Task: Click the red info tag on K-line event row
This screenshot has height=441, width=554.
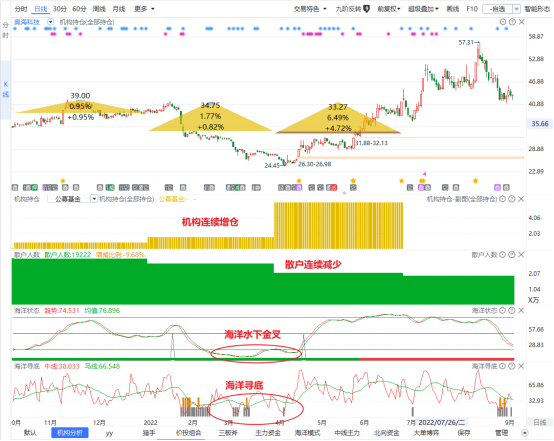Action: [334, 188]
